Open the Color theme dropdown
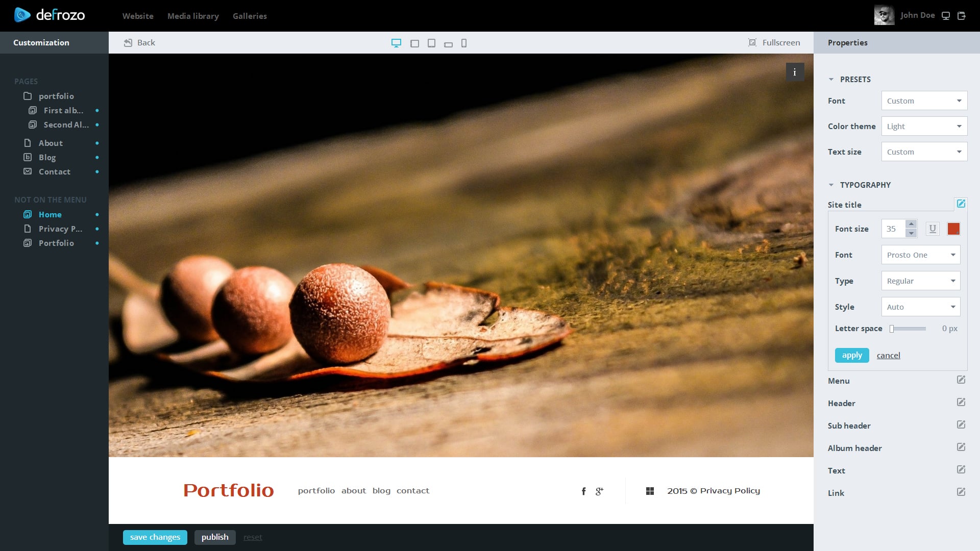The height and width of the screenshot is (551, 980). [924, 127]
